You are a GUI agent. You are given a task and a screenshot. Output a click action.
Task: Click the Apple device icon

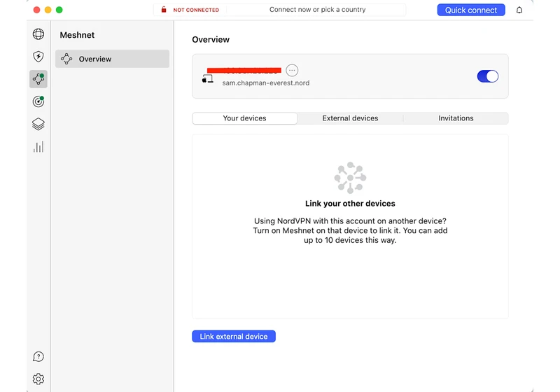(207, 79)
